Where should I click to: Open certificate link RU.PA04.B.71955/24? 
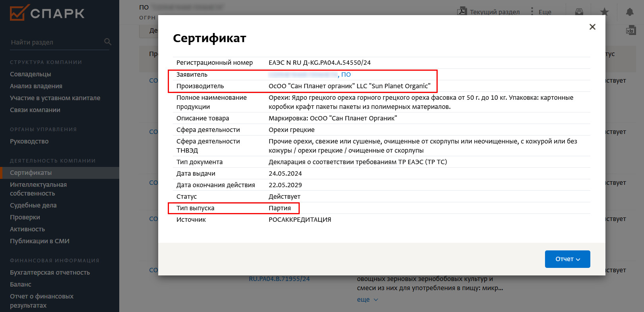(279, 279)
